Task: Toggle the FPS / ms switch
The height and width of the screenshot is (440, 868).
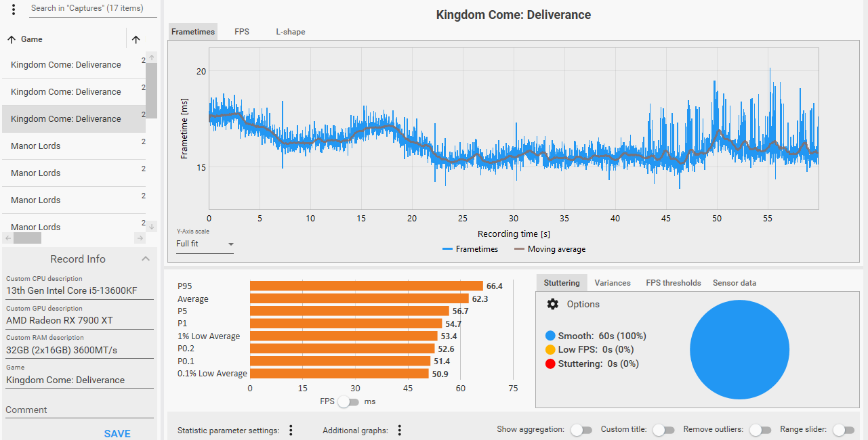Action: pos(348,401)
